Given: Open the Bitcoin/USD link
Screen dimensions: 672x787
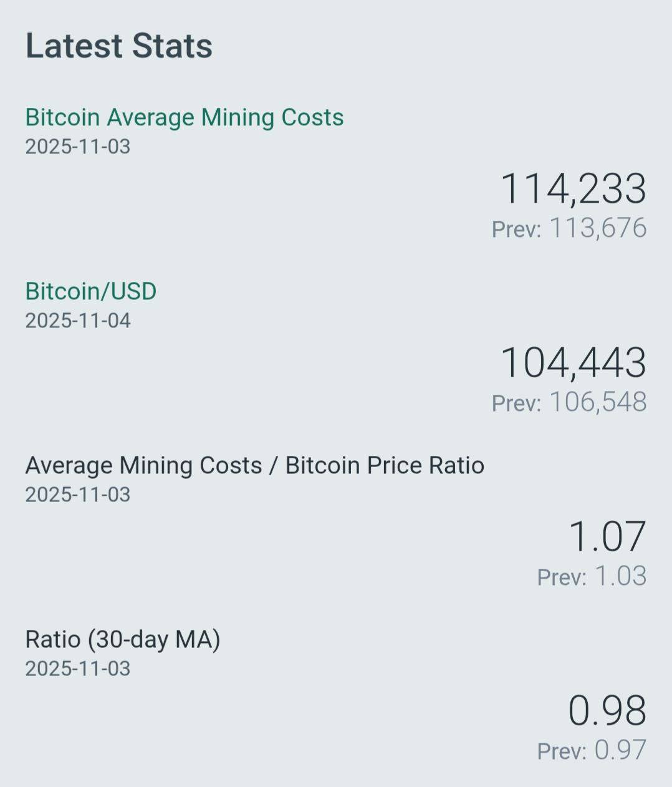Looking at the screenshot, I should click(90, 291).
